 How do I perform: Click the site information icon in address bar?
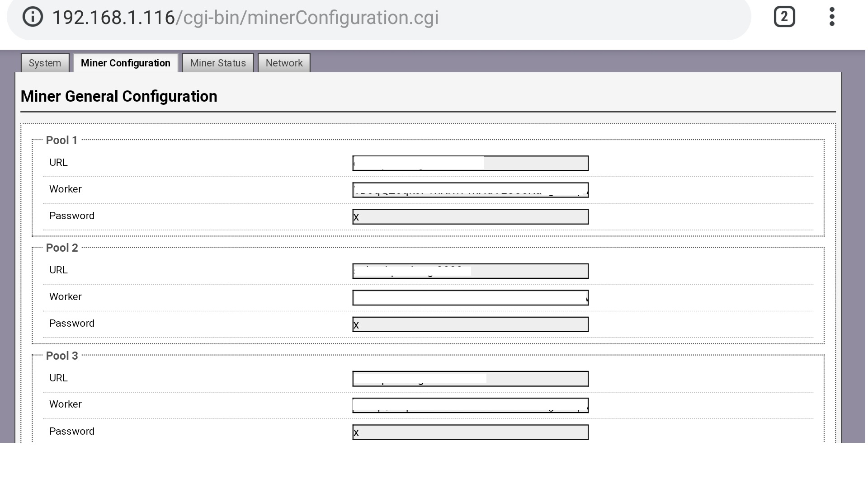pyautogui.click(x=33, y=17)
